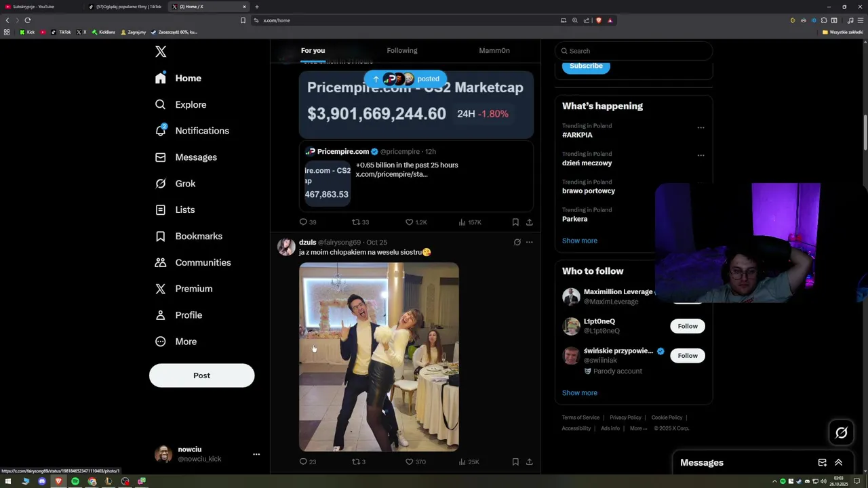Bookmark the Pricempire post

pyautogui.click(x=515, y=222)
